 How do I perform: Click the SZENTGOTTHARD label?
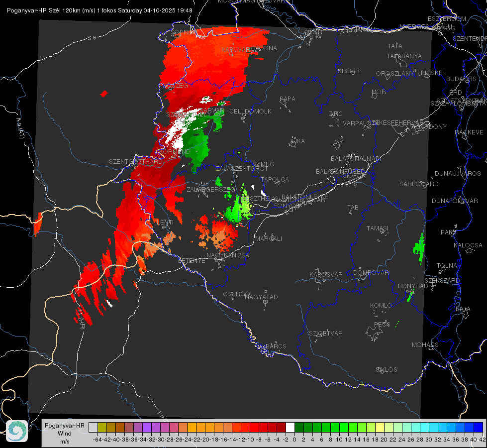[x=136, y=162]
